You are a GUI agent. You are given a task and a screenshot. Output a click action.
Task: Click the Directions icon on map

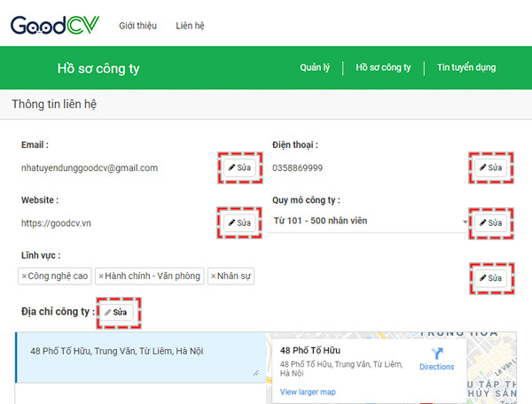tap(435, 352)
